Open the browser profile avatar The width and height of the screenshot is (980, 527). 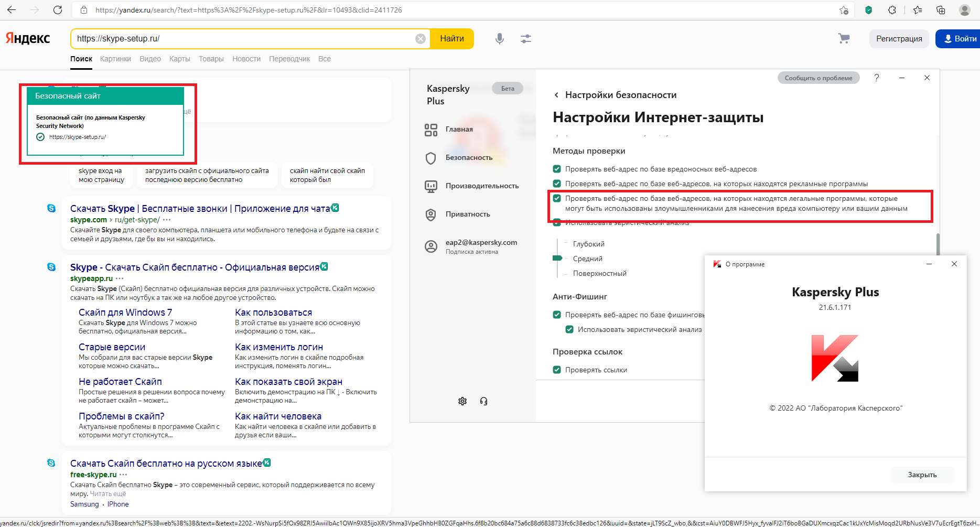click(964, 10)
